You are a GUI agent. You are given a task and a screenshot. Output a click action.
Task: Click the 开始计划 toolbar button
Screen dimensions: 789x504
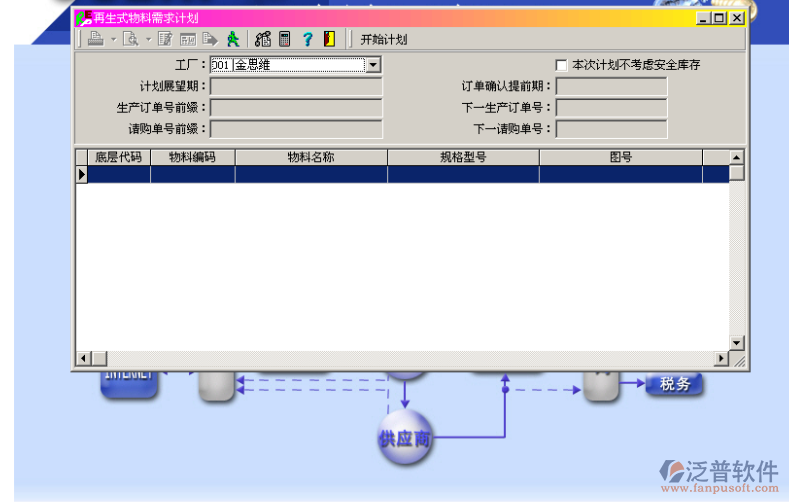click(383, 39)
